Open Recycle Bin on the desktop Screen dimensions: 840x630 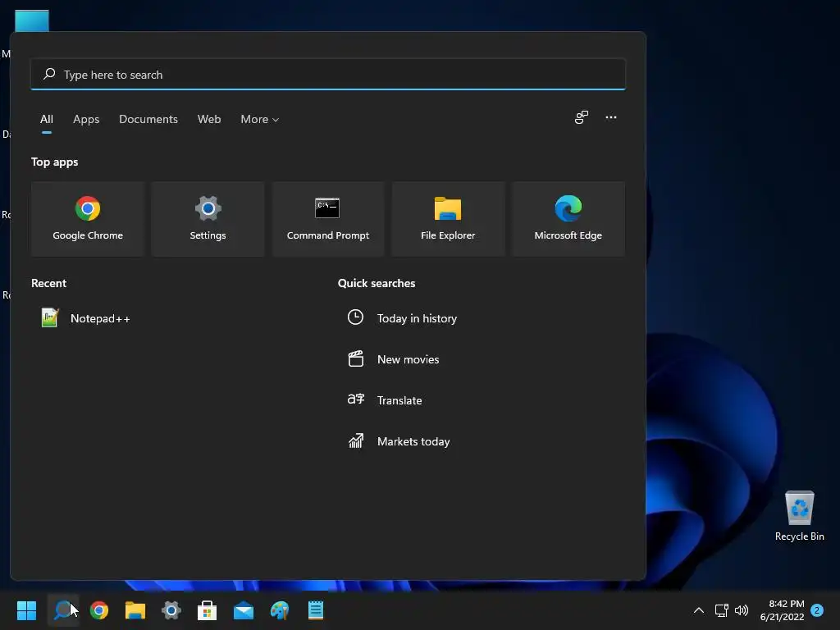799,516
